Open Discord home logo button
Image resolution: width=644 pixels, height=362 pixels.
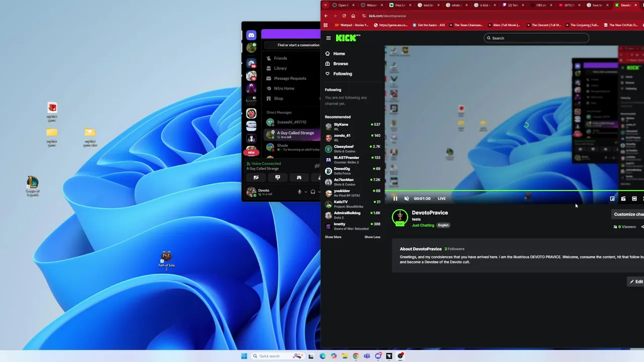[251, 35]
